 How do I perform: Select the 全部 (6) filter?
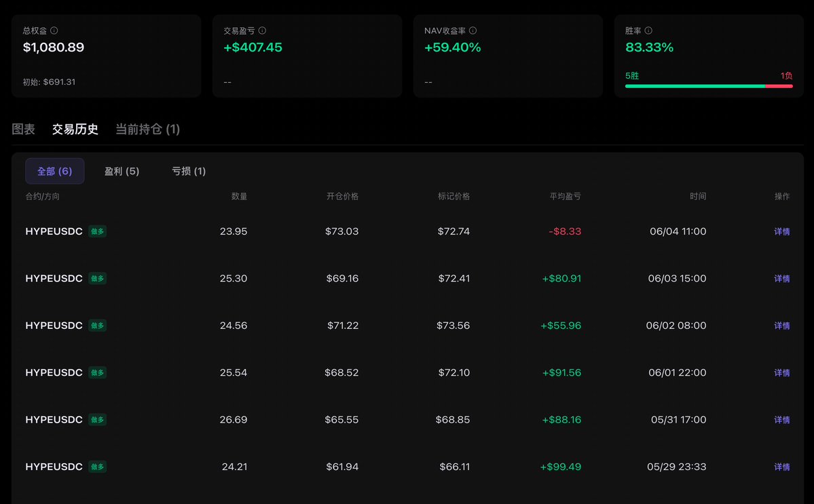(x=54, y=171)
